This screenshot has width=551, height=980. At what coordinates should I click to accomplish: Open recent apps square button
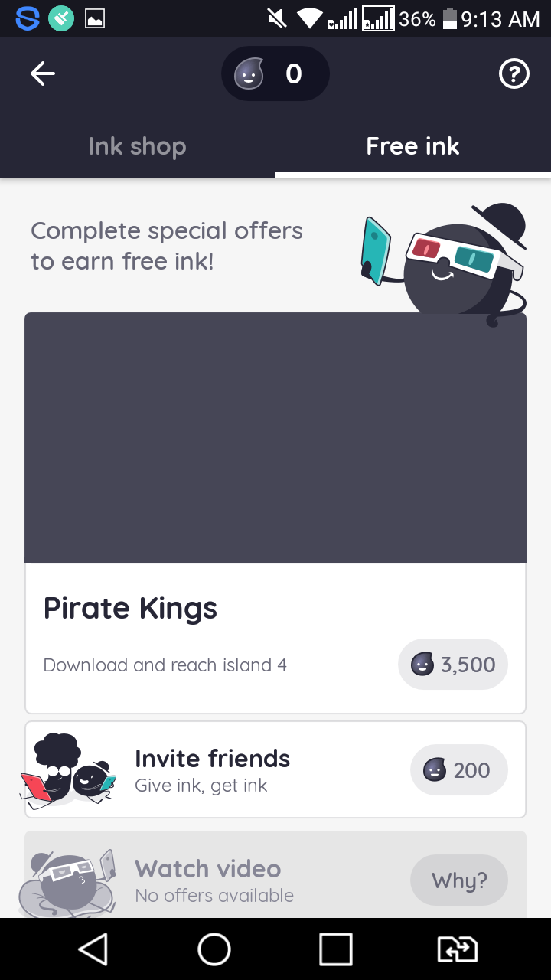(x=336, y=949)
